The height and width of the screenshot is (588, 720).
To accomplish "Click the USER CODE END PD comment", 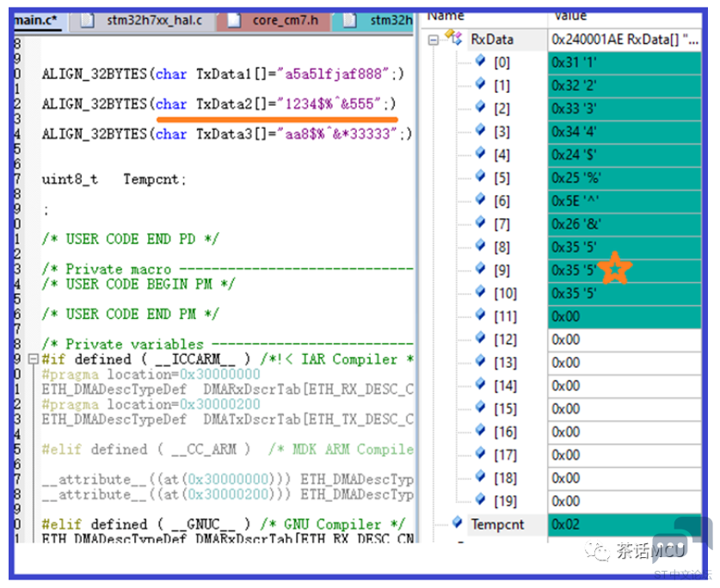I will [131, 239].
